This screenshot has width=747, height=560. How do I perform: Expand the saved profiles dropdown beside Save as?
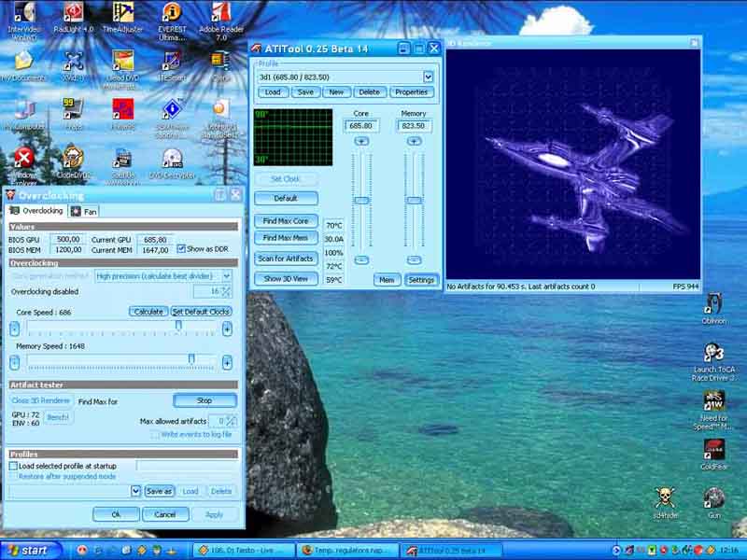coord(135,491)
